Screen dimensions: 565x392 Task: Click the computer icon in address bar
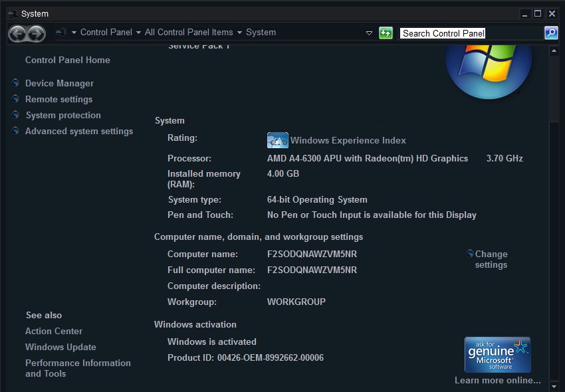point(61,33)
